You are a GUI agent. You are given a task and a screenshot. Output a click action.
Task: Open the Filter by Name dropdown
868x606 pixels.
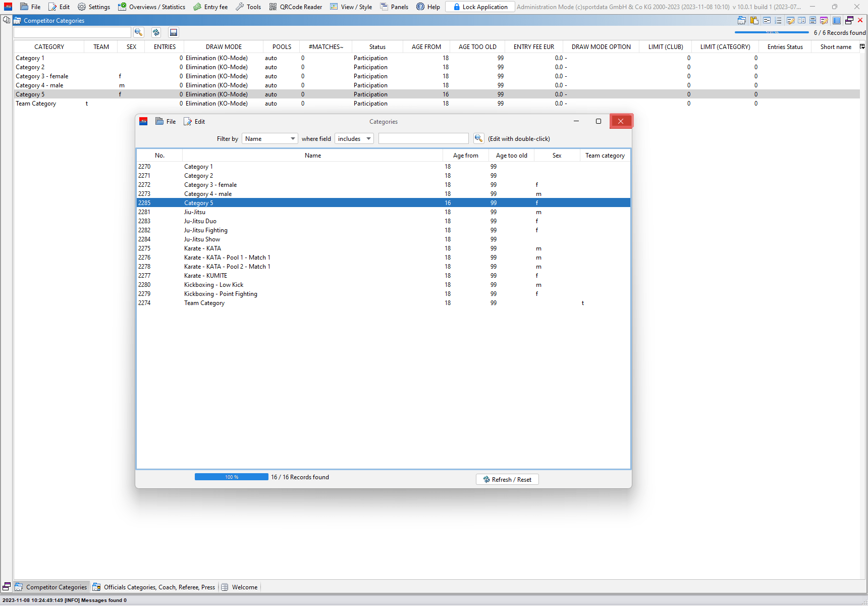tap(269, 139)
